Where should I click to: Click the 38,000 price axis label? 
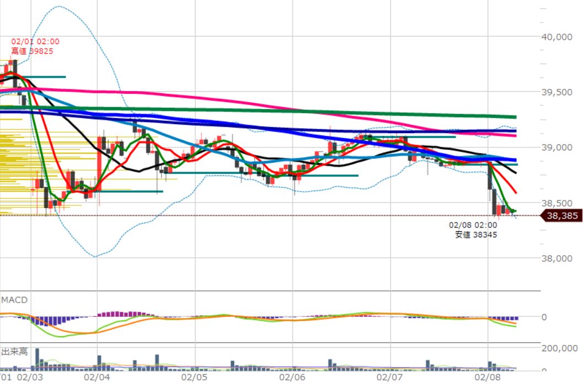point(557,258)
